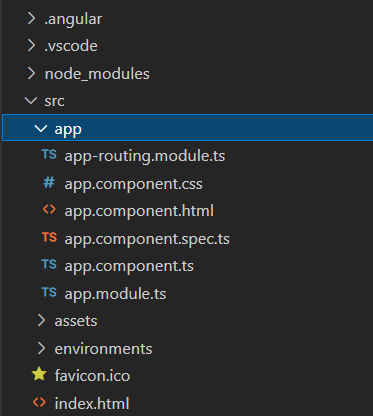Screen dimensions: 373x416
Task: Select the node_modules folder name
Action: [x=97, y=74]
